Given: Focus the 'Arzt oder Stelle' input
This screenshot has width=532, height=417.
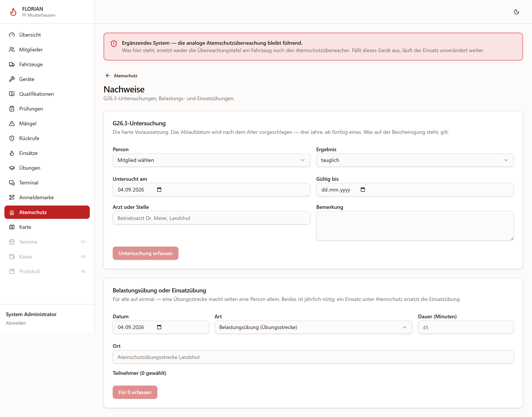Looking at the screenshot, I should pyautogui.click(x=211, y=218).
